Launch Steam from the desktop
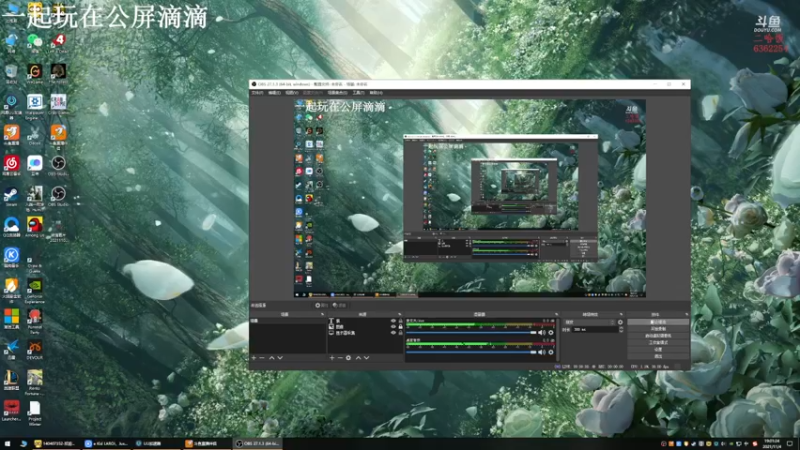This screenshot has width=800, height=450. (x=11, y=196)
